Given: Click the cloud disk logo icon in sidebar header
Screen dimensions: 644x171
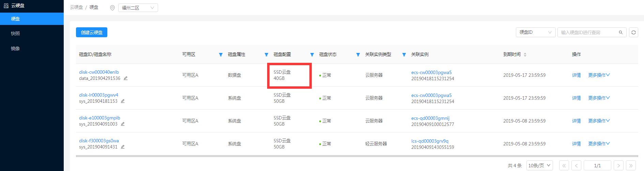Looking at the screenshot, I should 6,5.
